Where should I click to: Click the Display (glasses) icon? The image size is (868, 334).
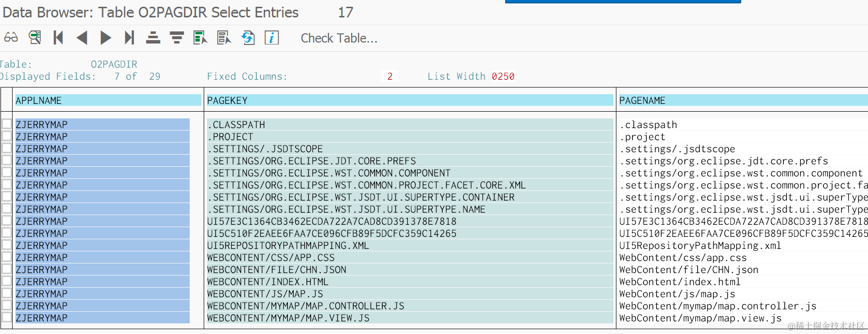[11, 37]
